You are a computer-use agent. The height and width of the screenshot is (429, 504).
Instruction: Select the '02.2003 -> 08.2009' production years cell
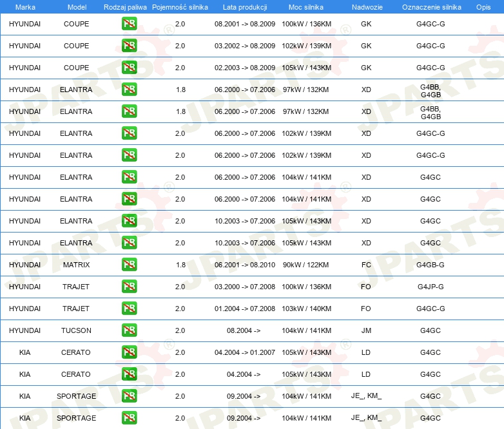[x=245, y=68]
